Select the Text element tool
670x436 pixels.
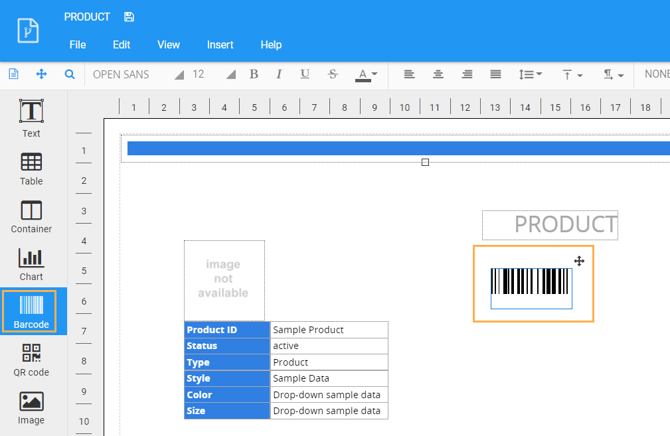tap(31, 117)
